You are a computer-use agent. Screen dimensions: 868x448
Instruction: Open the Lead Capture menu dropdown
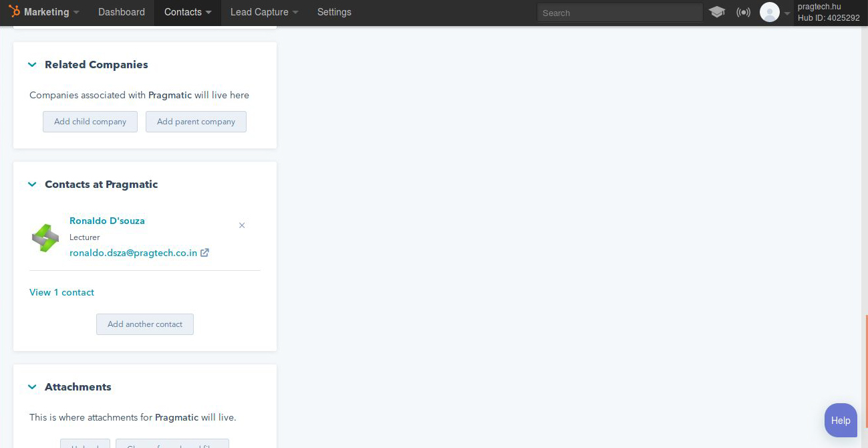click(264, 12)
